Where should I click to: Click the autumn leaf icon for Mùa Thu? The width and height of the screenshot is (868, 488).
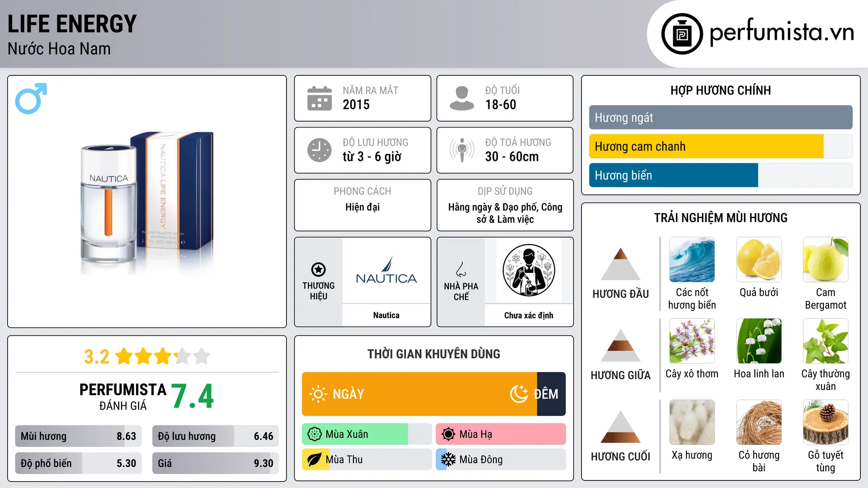[x=314, y=460]
